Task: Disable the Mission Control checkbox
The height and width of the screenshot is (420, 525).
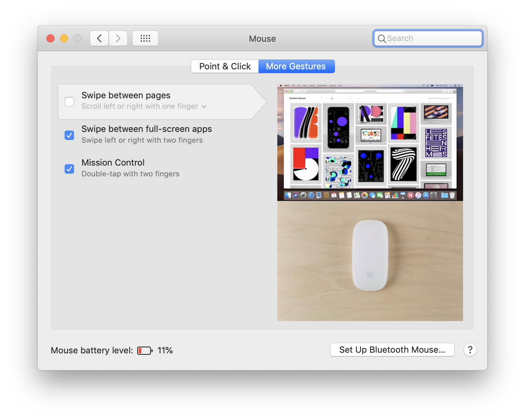Action: pos(69,169)
